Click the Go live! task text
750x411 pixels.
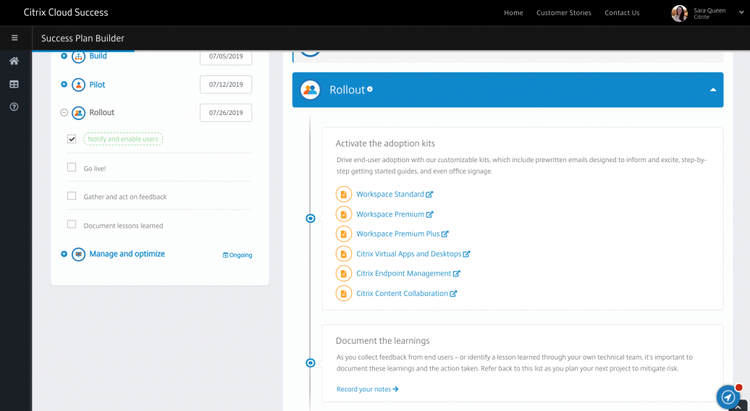(x=95, y=168)
